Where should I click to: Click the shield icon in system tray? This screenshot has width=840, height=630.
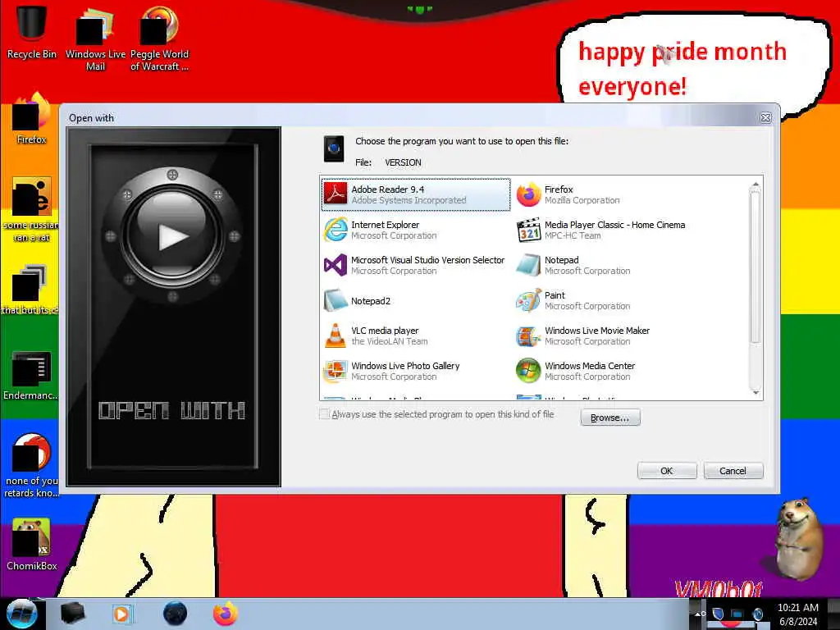[718, 614]
